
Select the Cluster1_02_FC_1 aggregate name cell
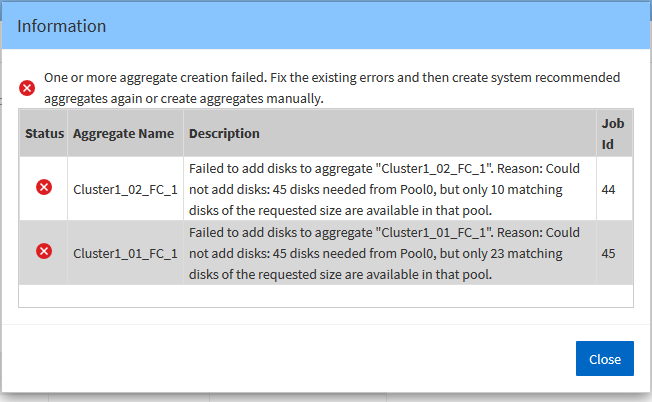tap(125, 187)
